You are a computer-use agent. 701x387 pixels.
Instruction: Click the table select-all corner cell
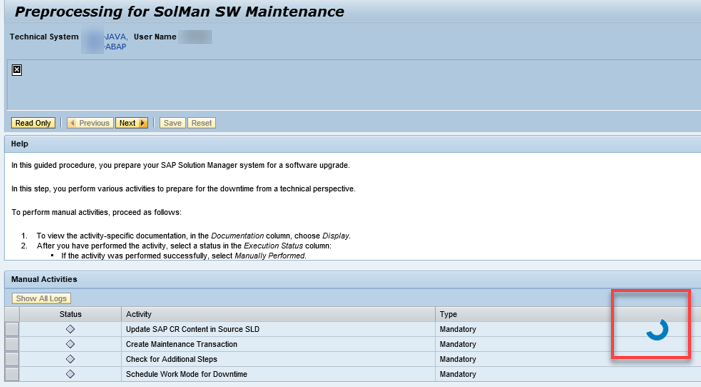coord(12,314)
